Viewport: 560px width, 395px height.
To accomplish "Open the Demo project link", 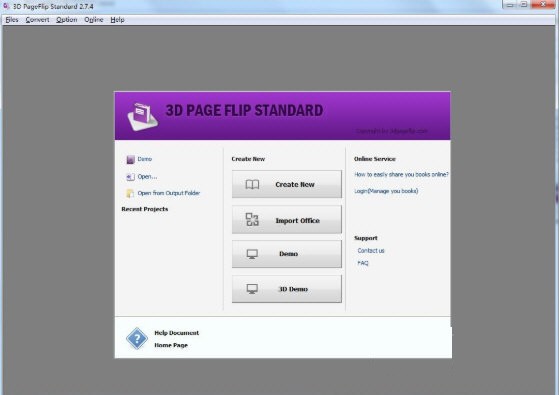I will [x=145, y=159].
